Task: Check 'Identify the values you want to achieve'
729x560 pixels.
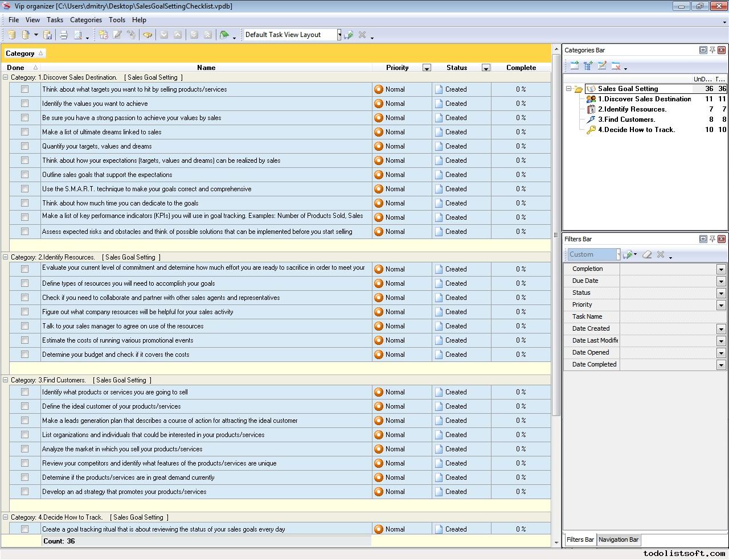Action: 24,104
